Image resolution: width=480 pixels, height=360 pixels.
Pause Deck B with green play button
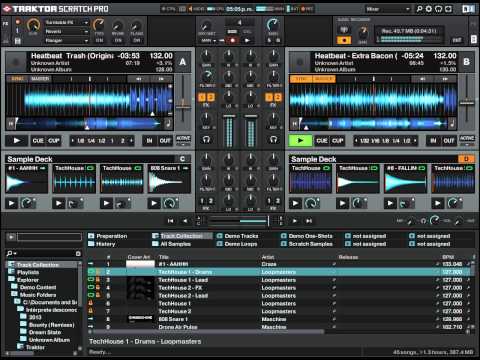coord(300,141)
